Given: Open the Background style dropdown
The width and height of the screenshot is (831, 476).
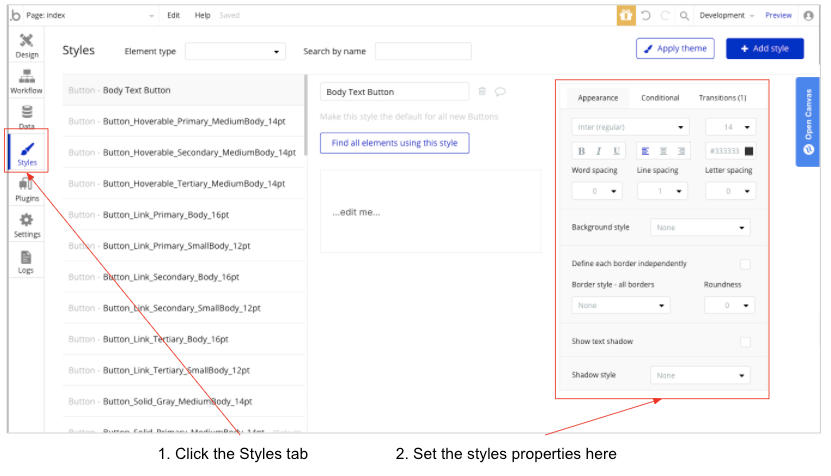Looking at the screenshot, I should coord(700,228).
